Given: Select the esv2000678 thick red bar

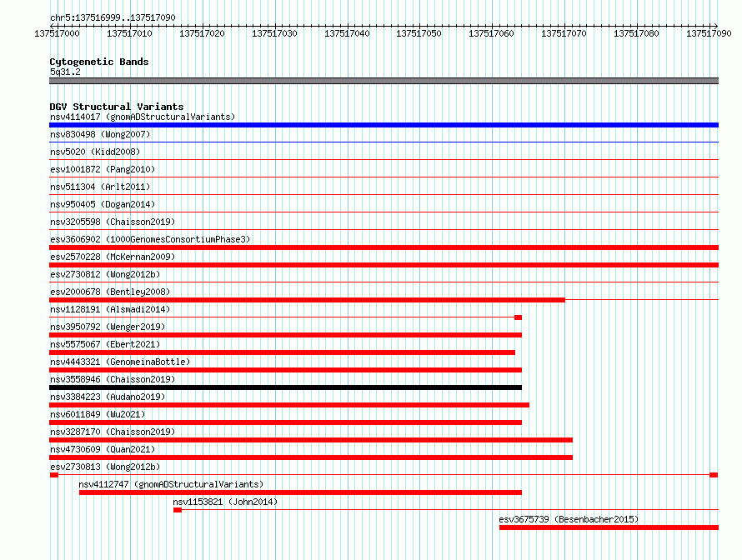Looking at the screenshot, I should coord(307,300).
